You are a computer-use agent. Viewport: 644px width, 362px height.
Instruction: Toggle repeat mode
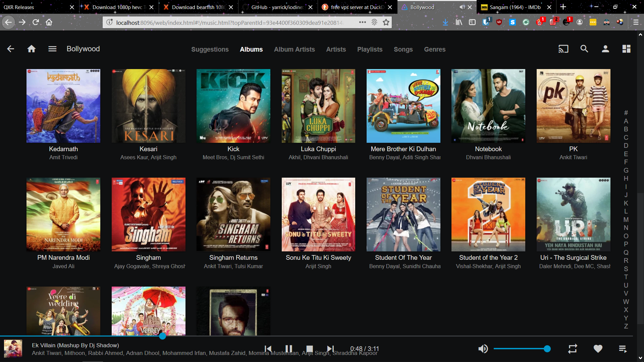pos(573,349)
